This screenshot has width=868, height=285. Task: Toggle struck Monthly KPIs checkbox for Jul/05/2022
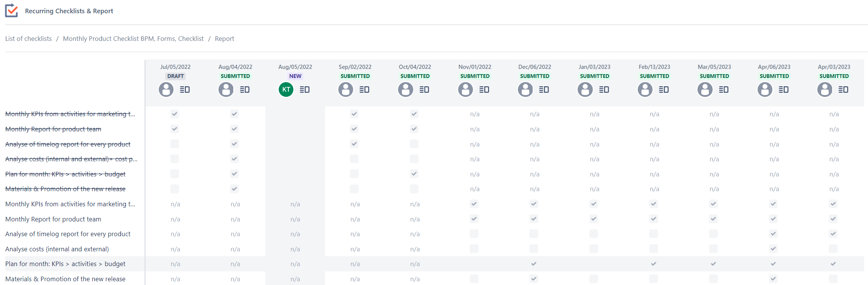click(175, 114)
